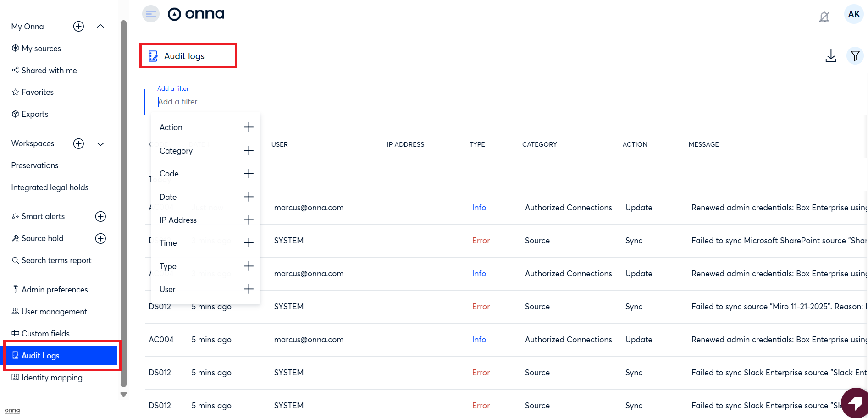Open Identity mapping page
The image size is (868, 418).
pos(52,378)
